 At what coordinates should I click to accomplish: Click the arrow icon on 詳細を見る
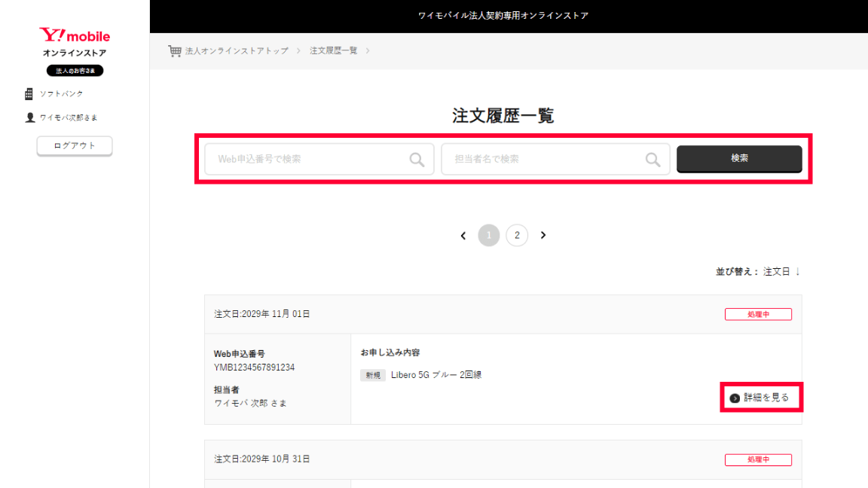(735, 398)
